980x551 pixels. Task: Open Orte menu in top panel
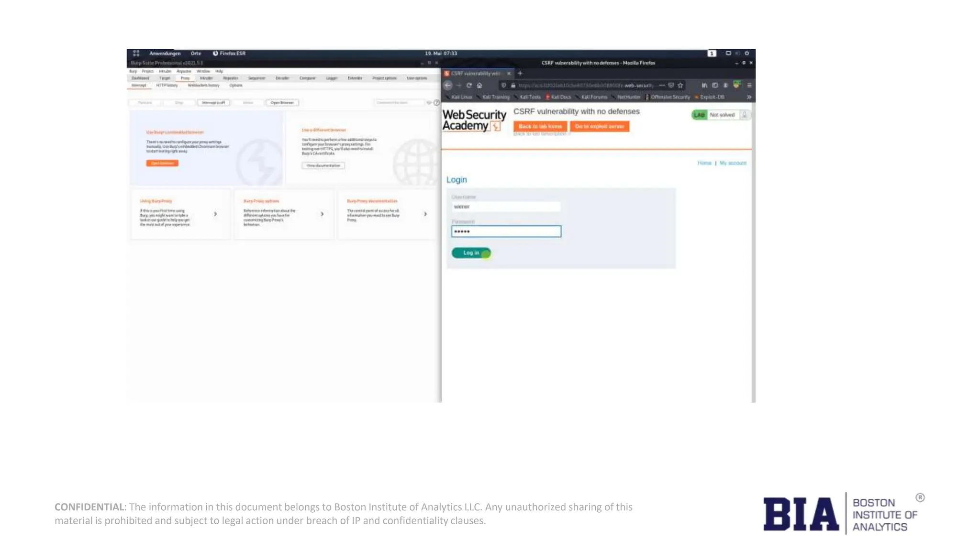point(196,53)
